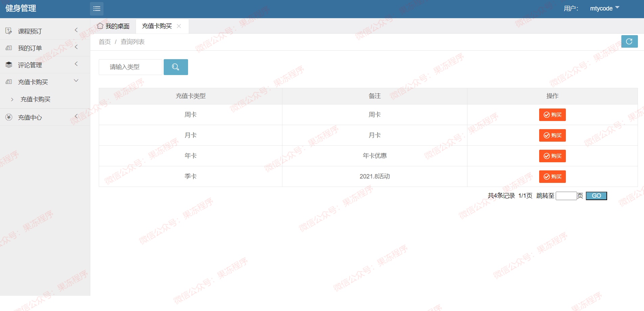Image resolution: width=644 pixels, height=311 pixels.
Task: Click the 请输入类型 search field
Action: [131, 67]
